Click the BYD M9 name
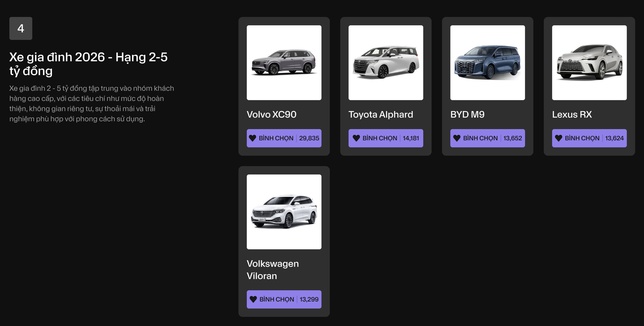 coord(467,114)
